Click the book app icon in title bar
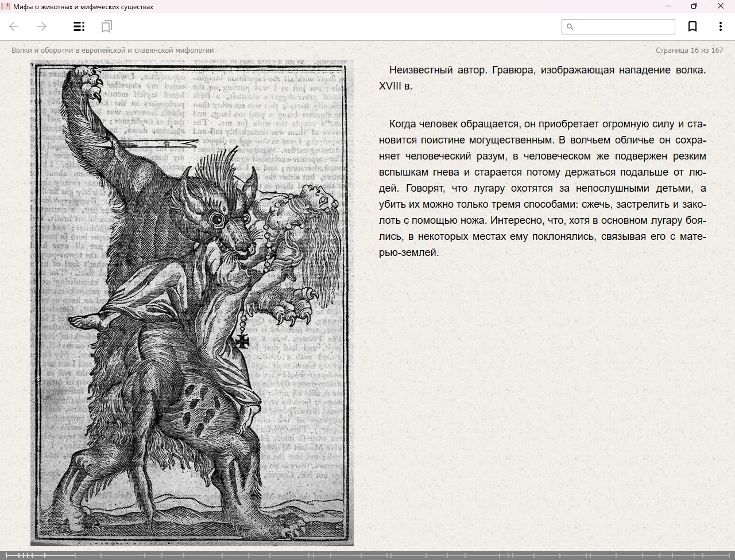The height and width of the screenshot is (560, 735). point(6,6)
